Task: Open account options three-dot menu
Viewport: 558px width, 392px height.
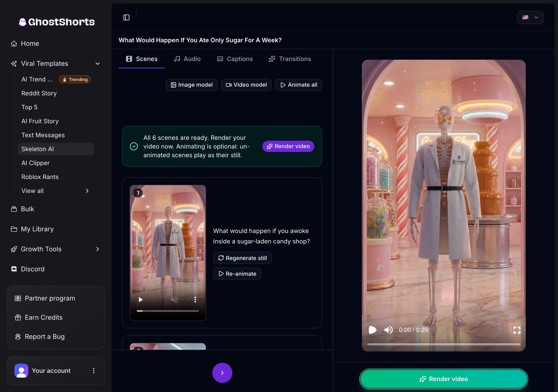Action: pos(94,371)
